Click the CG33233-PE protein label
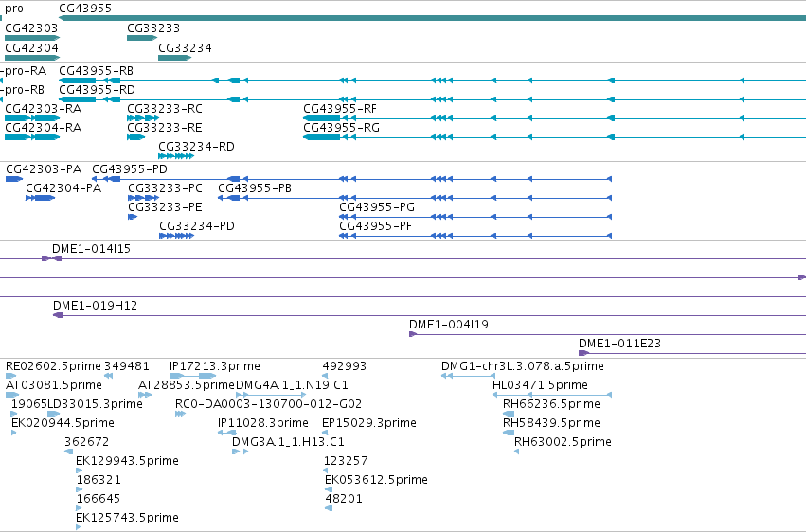 tap(166, 207)
